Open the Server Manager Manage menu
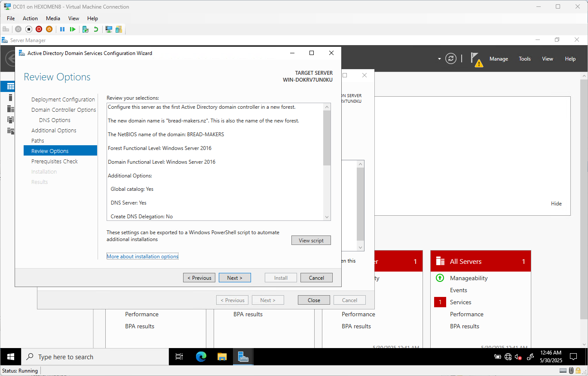588x376 pixels. [499, 59]
